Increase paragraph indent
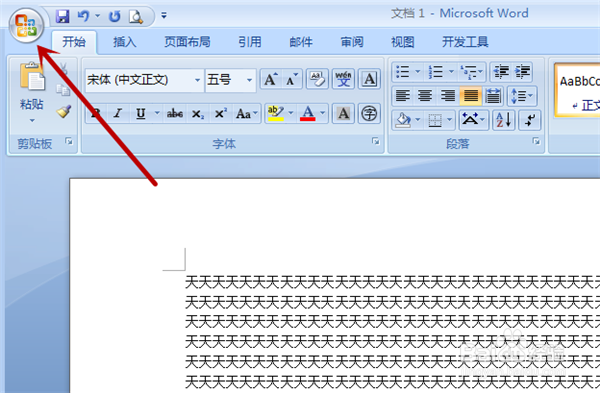The height and width of the screenshot is (393, 600). pyautogui.click(x=522, y=72)
